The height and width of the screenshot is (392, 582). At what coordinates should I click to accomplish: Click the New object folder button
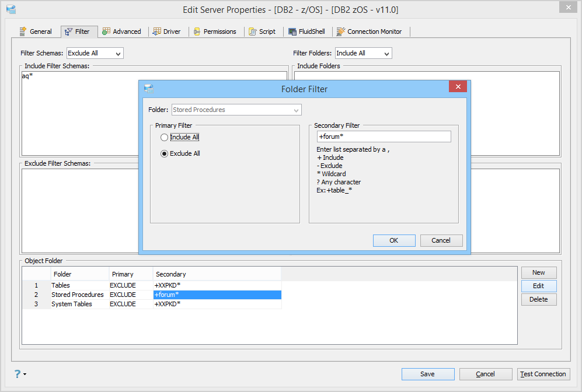539,272
